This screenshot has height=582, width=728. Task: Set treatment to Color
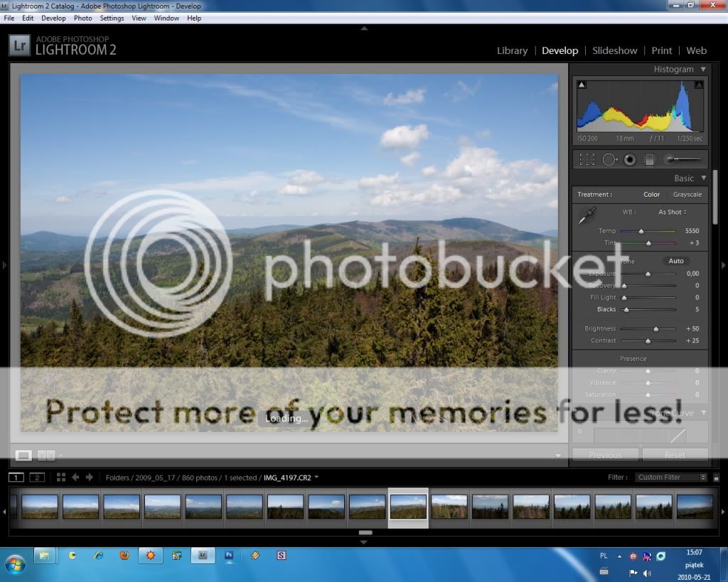point(651,195)
